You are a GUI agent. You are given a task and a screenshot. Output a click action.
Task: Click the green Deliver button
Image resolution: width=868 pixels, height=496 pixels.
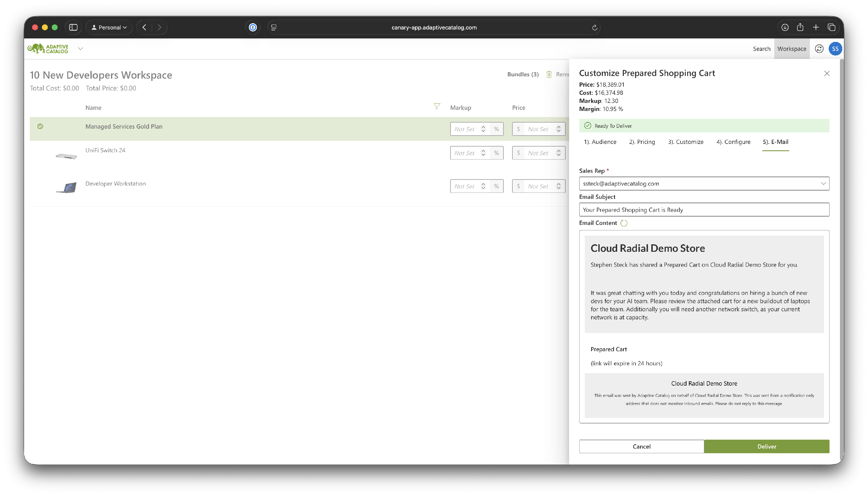click(x=766, y=446)
